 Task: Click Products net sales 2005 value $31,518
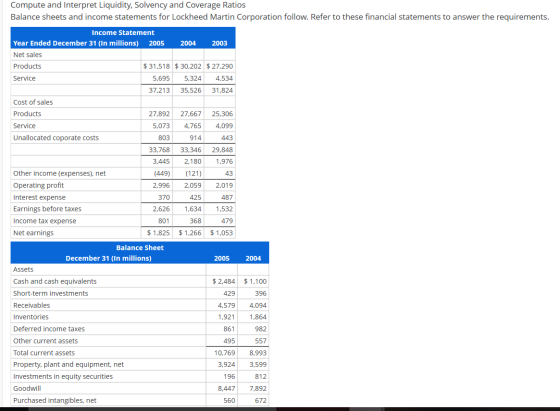156,66
